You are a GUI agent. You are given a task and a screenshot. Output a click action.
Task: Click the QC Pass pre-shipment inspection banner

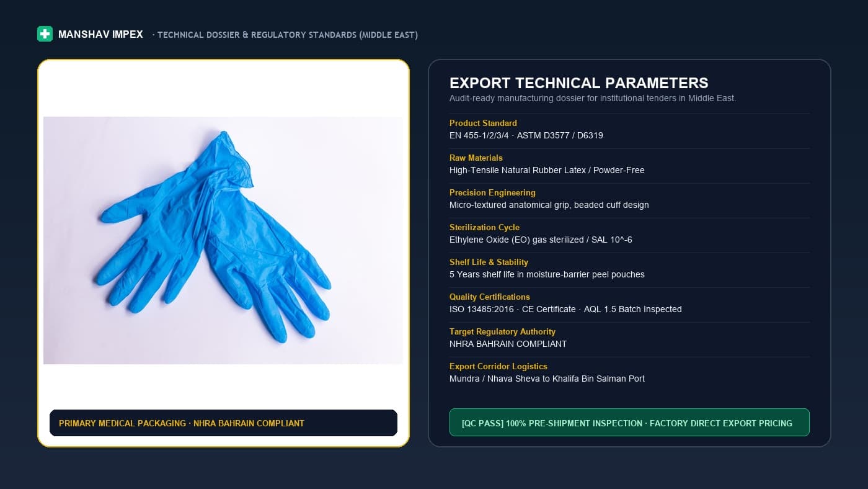629,423
